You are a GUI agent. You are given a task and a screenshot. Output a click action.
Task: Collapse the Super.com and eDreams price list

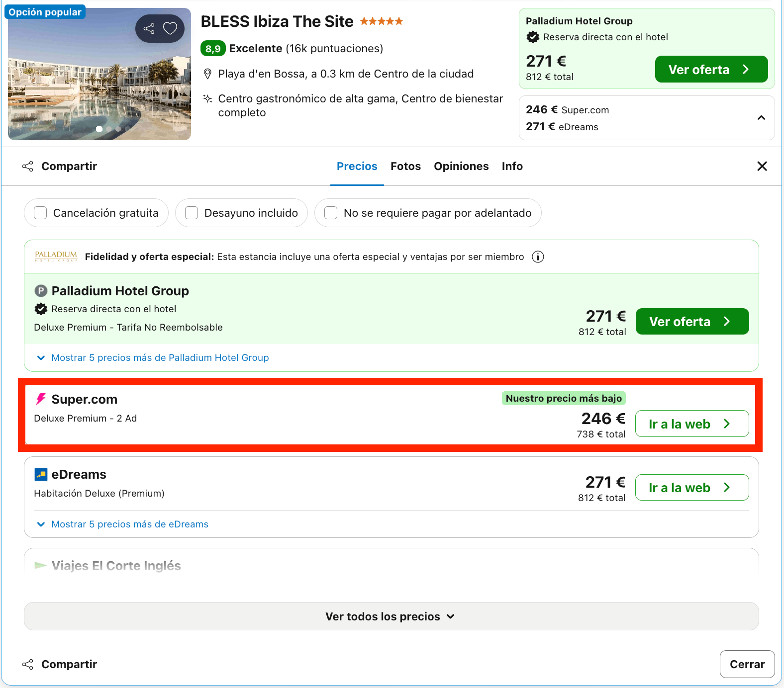coord(761,118)
